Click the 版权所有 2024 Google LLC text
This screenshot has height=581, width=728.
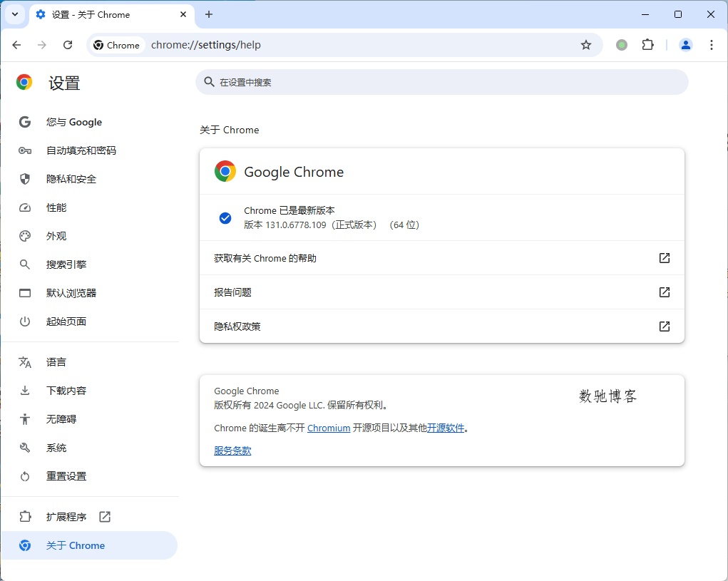[x=300, y=405]
